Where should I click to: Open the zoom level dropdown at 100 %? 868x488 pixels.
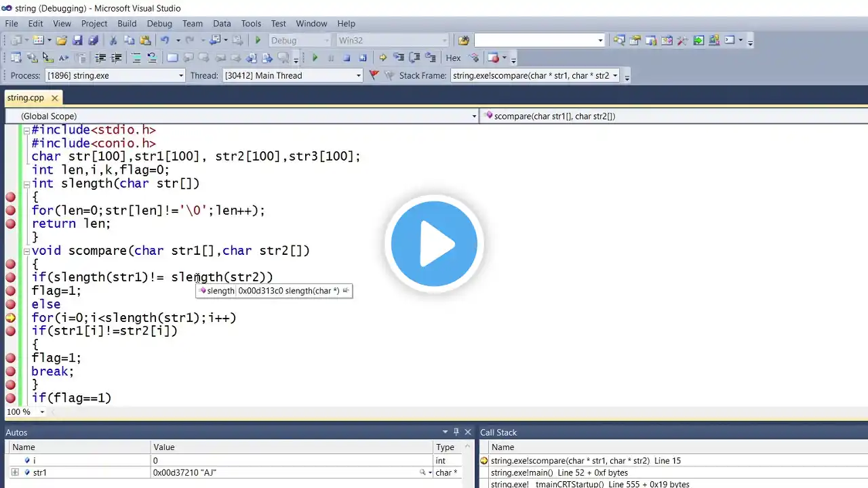click(42, 412)
